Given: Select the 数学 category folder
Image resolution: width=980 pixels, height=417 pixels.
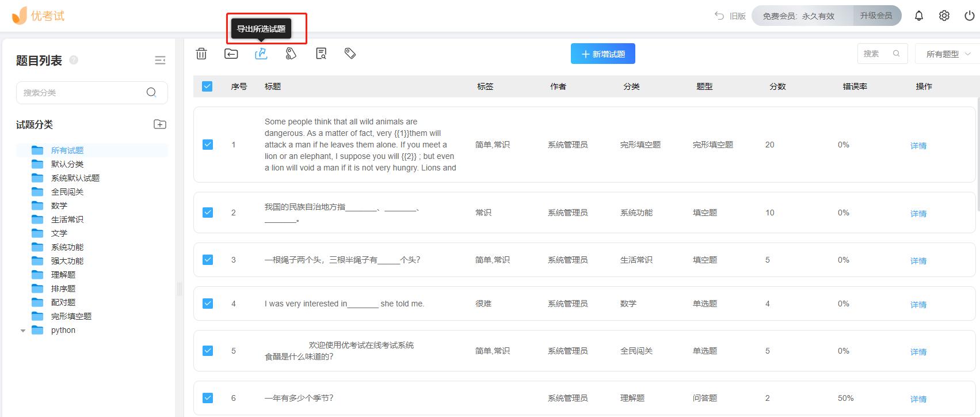Looking at the screenshot, I should 59,206.
